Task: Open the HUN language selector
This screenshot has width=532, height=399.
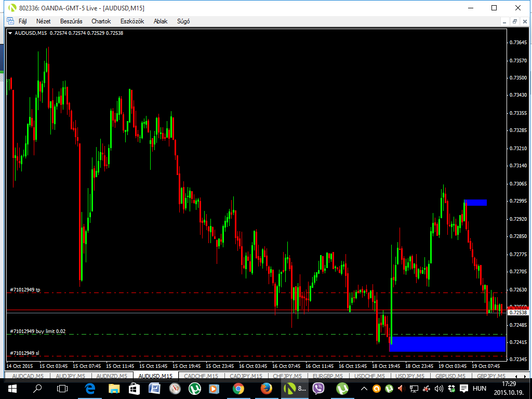Action: coord(479,389)
